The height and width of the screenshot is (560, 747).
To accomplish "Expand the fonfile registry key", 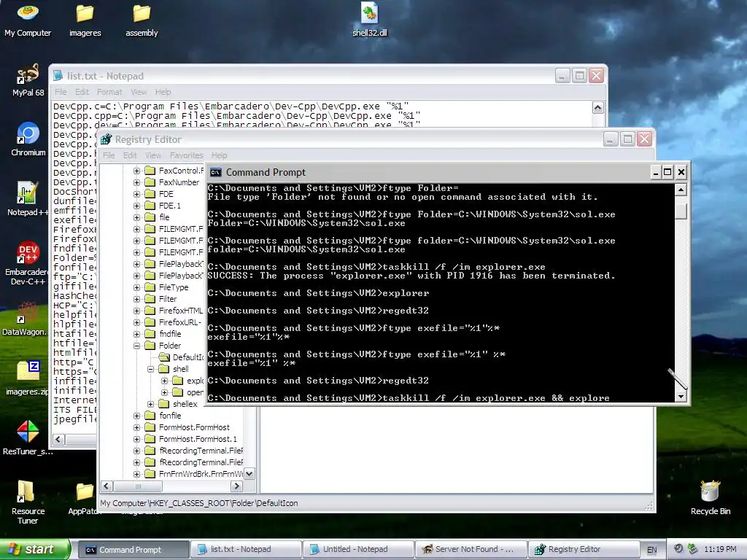I will [136, 416].
